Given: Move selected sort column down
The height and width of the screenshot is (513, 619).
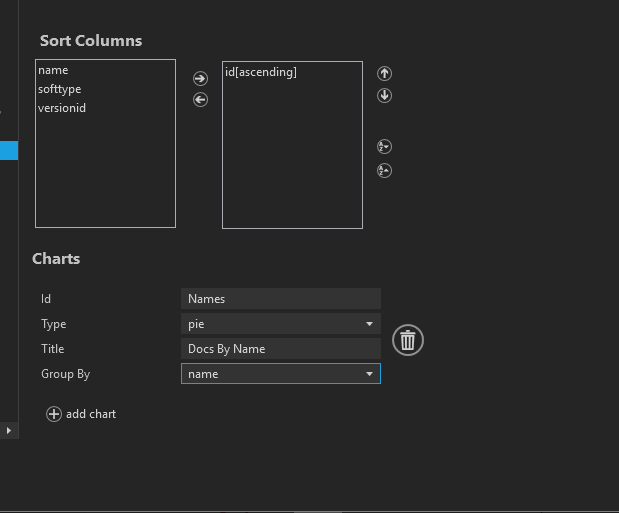Looking at the screenshot, I should click(x=385, y=96).
